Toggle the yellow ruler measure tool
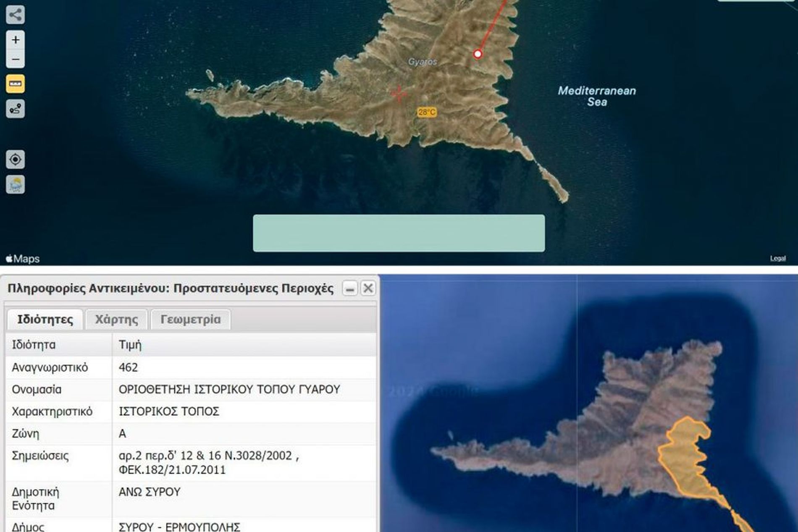The width and height of the screenshot is (798, 532). [16, 84]
